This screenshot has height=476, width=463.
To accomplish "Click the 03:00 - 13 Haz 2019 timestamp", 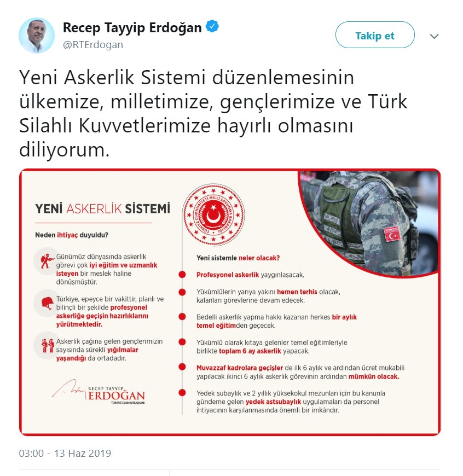I will 65,453.
